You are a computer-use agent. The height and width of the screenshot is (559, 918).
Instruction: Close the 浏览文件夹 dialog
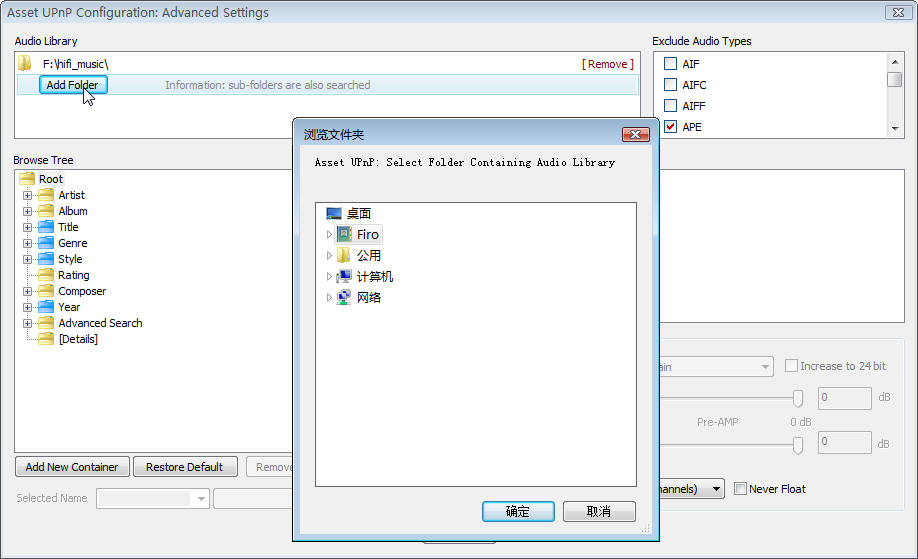click(635, 135)
